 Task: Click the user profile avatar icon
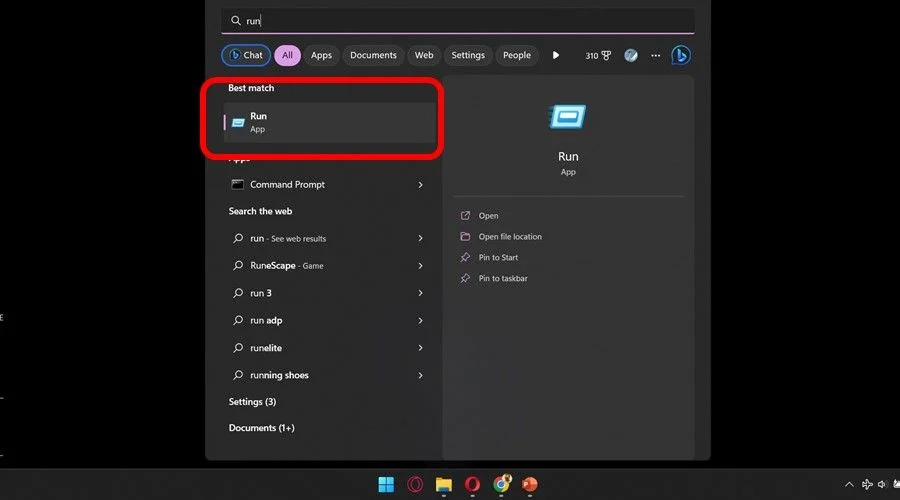(x=631, y=55)
